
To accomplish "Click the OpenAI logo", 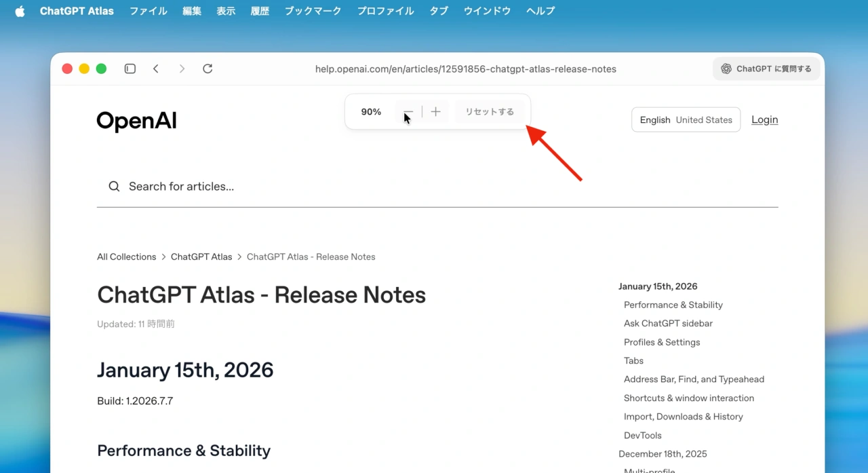I will coord(136,120).
